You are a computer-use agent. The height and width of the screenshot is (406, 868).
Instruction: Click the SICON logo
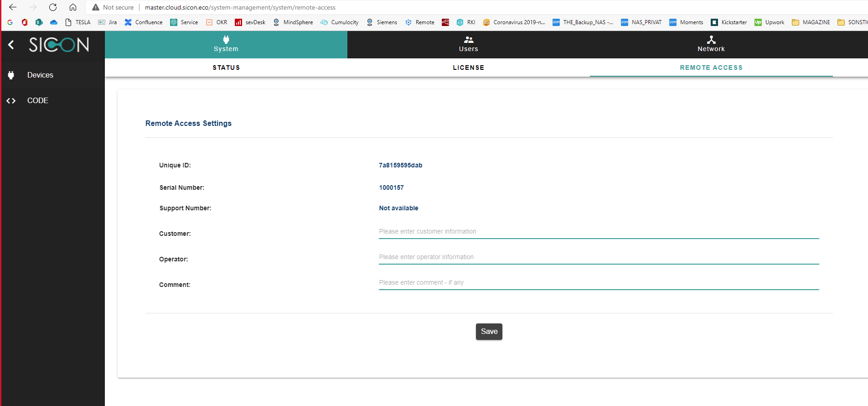click(59, 45)
